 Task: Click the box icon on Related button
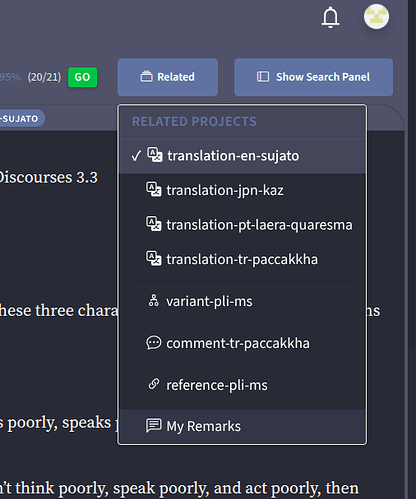pyautogui.click(x=146, y=77)
